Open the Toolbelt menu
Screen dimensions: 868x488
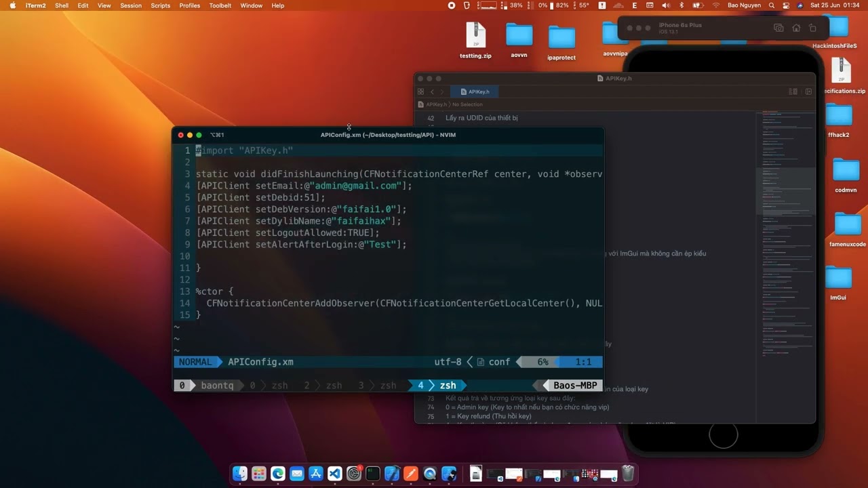point(220,5)
